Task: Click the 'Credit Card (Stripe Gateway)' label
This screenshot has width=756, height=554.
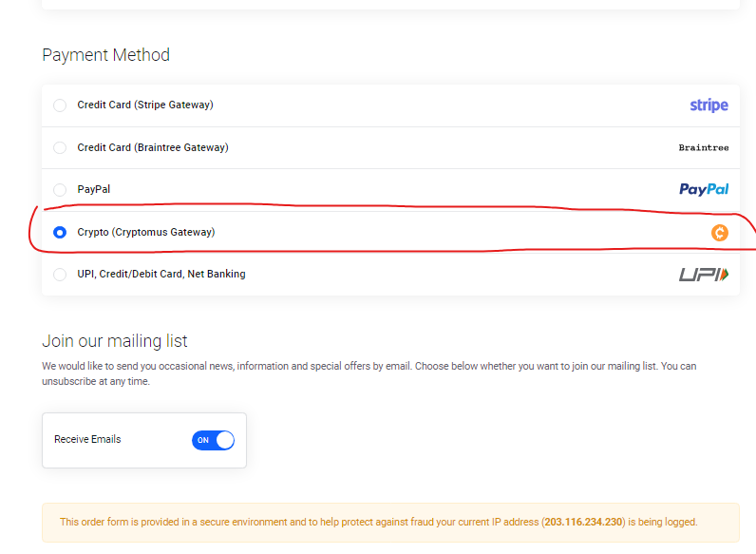Action: click(x=144, y=105)
